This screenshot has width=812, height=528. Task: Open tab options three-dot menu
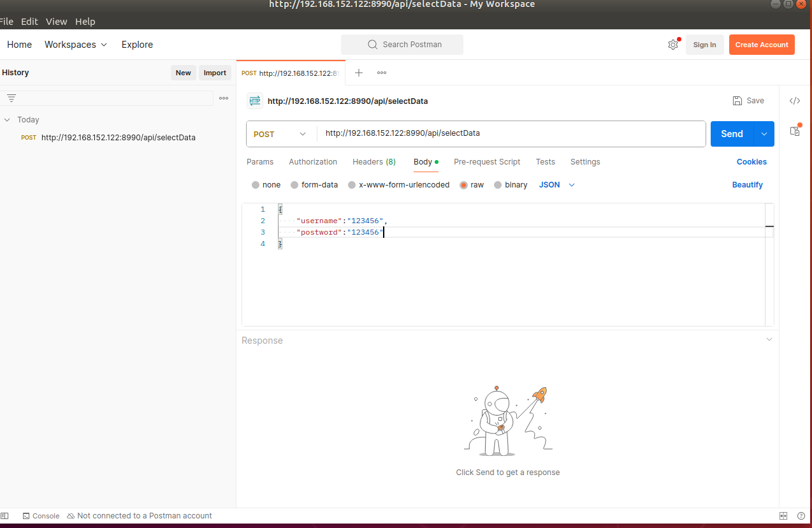click(x=382, y=73)
